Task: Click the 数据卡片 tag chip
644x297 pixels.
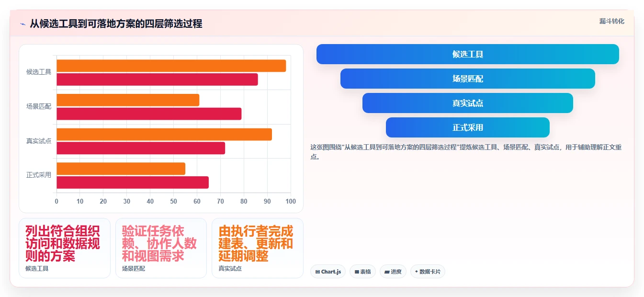Action: point(428,272)
